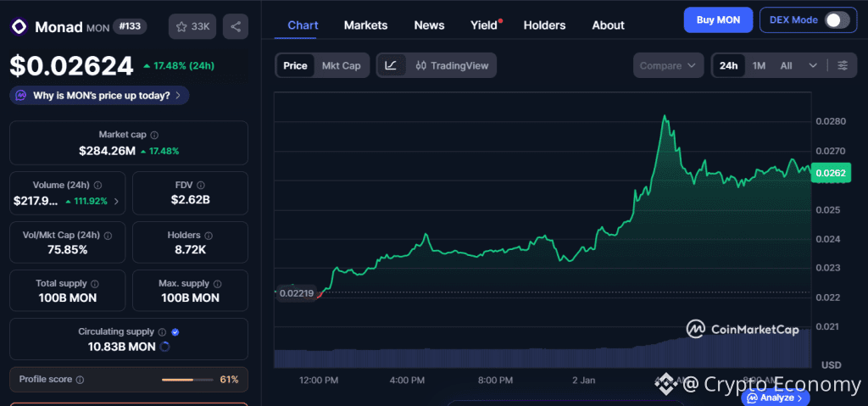
Task: Click the $284.26M market cap value
Action: pyautogui.click(x=107, y=151)
